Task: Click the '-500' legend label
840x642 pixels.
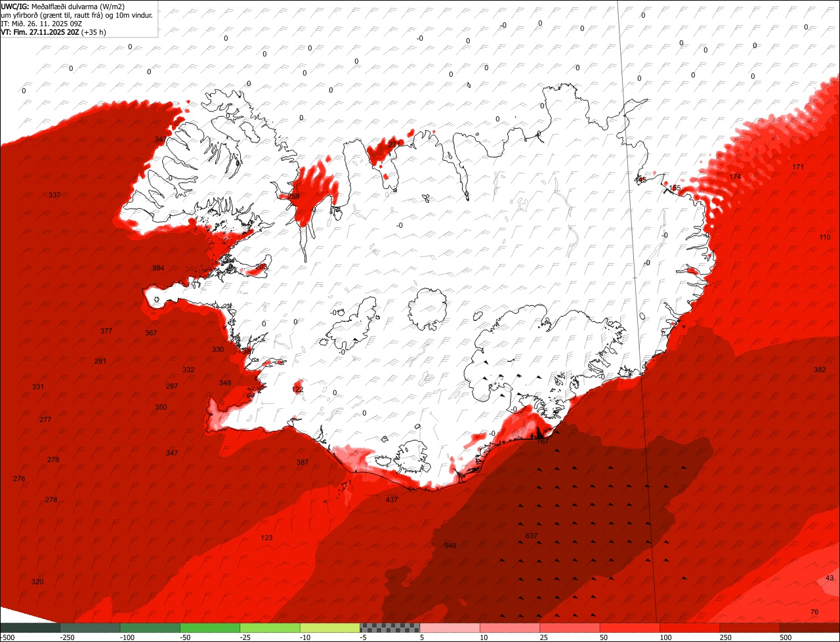Action: click(x=7, y=637)
